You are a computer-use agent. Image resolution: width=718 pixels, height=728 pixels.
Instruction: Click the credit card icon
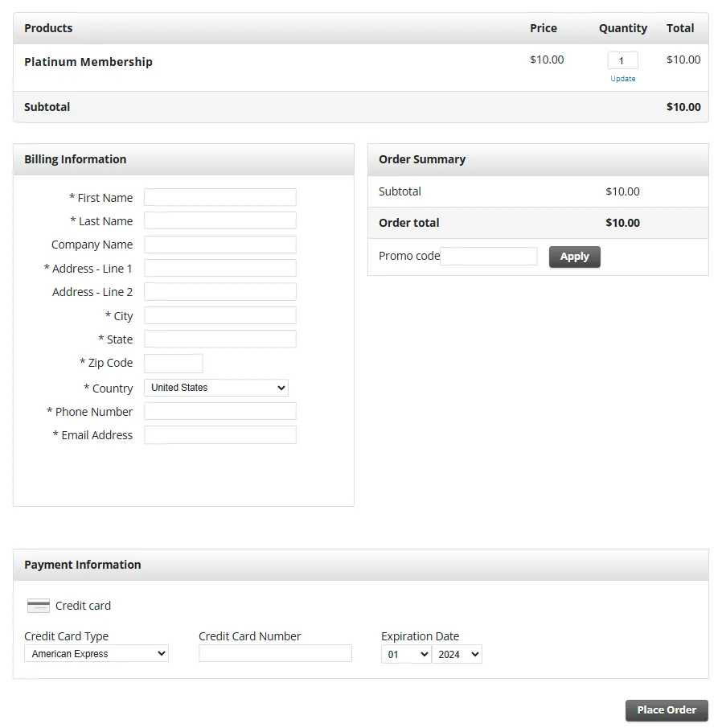coord(39,606)
